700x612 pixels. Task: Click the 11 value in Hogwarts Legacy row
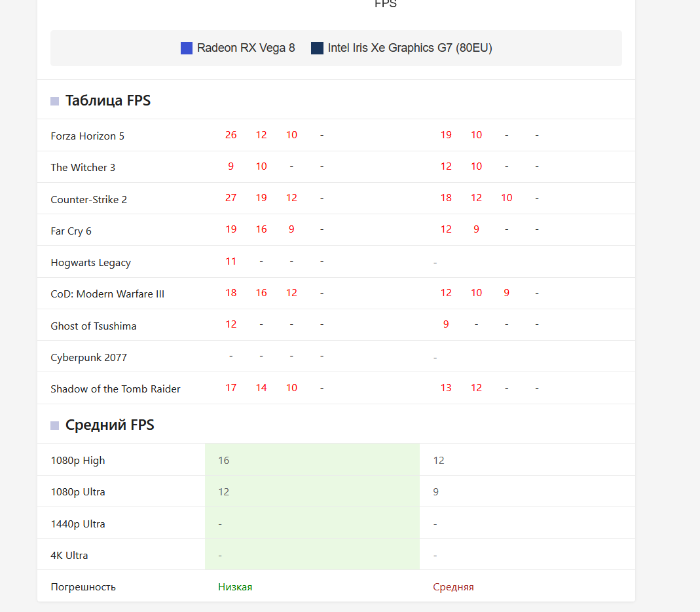pyautogui.click(x=230, y=261)
